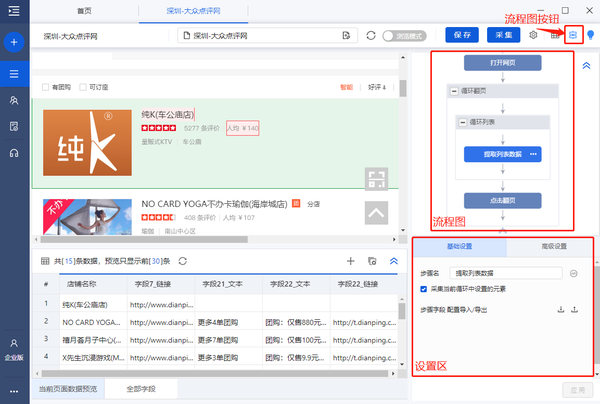The image size is (600, 404).
Task: Click the go icon in URL field
Action: tap(346, 36)
